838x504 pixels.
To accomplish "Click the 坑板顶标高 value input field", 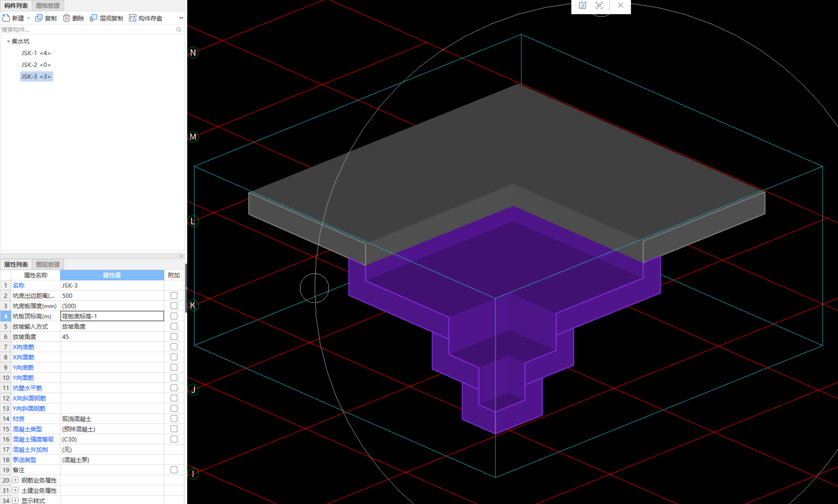I will 112,316.
